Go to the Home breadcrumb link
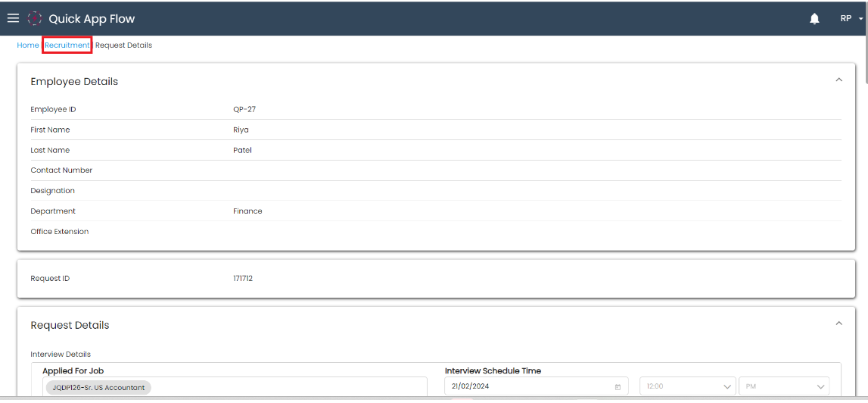The width and height of the screenshot is (868, 403). point(28,45)
